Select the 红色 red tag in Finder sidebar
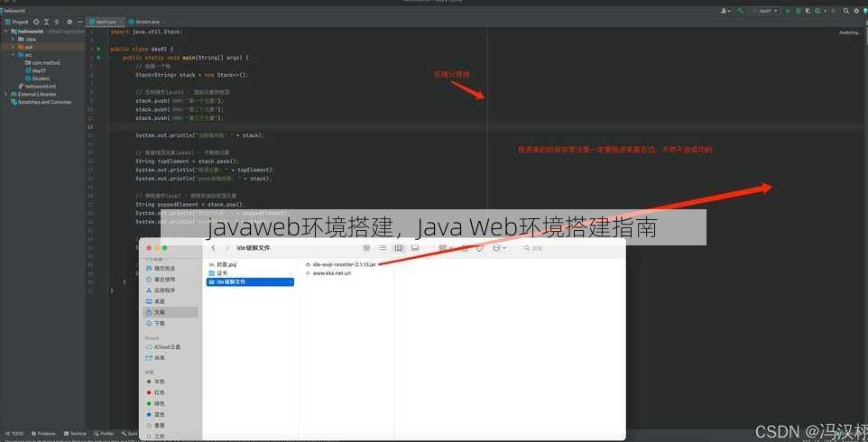This screenshot has height=442, width=868. click(x=171, y=392)
